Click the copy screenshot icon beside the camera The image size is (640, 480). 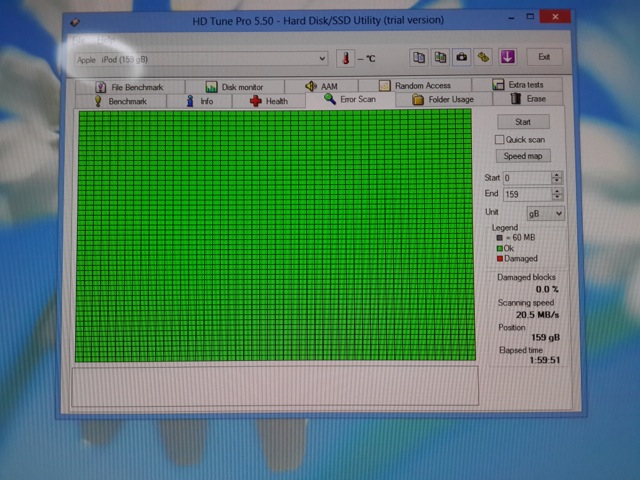click(x=440, y=58)
